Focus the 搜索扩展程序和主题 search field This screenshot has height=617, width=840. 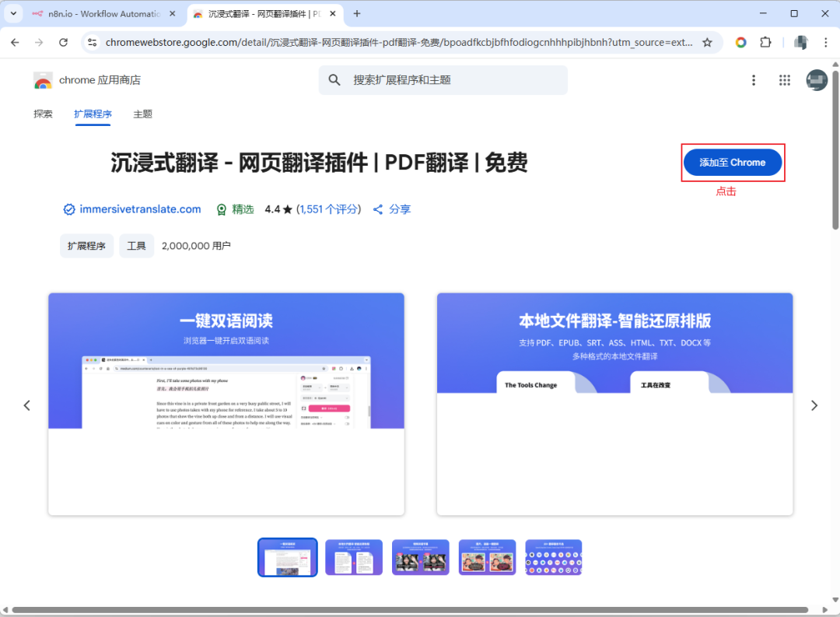[x=443, y=80]
